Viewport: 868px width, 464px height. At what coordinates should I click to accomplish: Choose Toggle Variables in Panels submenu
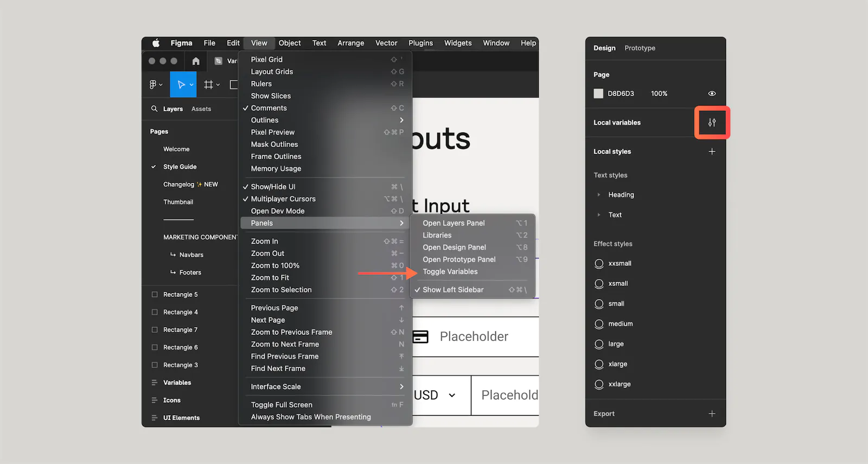(472, 271)
